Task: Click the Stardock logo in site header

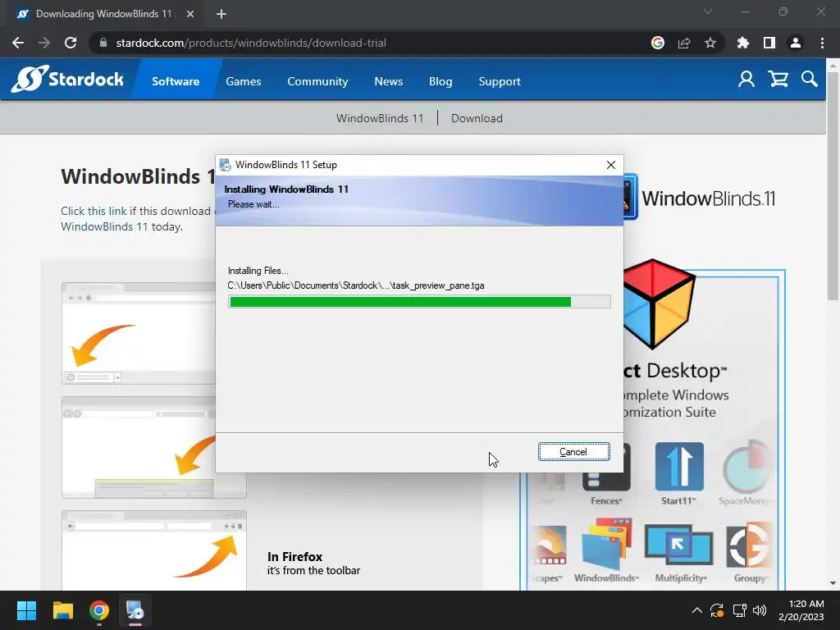Action: [x=67, y=80]
